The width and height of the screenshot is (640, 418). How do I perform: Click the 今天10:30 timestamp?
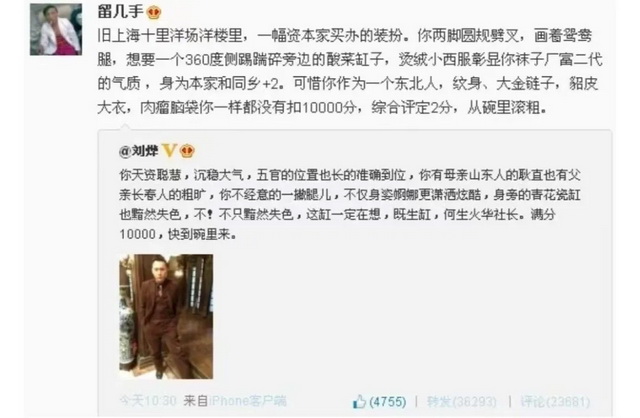click(148, 401)
